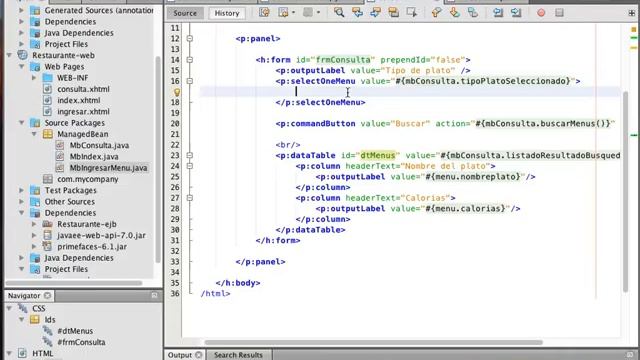The height and width of the screenshot is (360, 640).
Task: Jump to Previous Bookmark icon
Action: coord(436,13)
